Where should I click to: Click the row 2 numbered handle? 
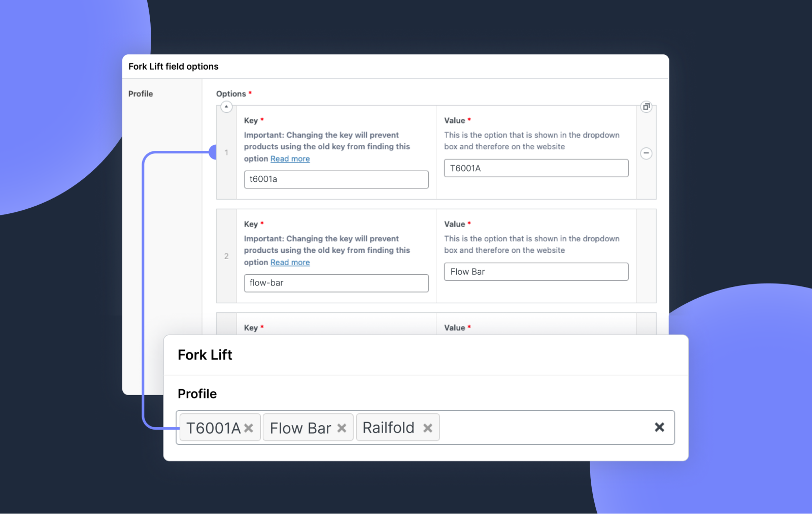point(226,256)
